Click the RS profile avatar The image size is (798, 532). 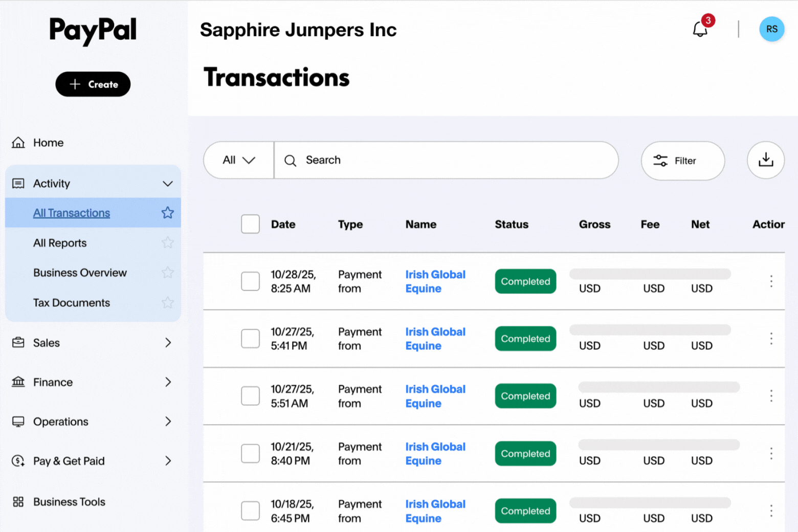(771, 29)
